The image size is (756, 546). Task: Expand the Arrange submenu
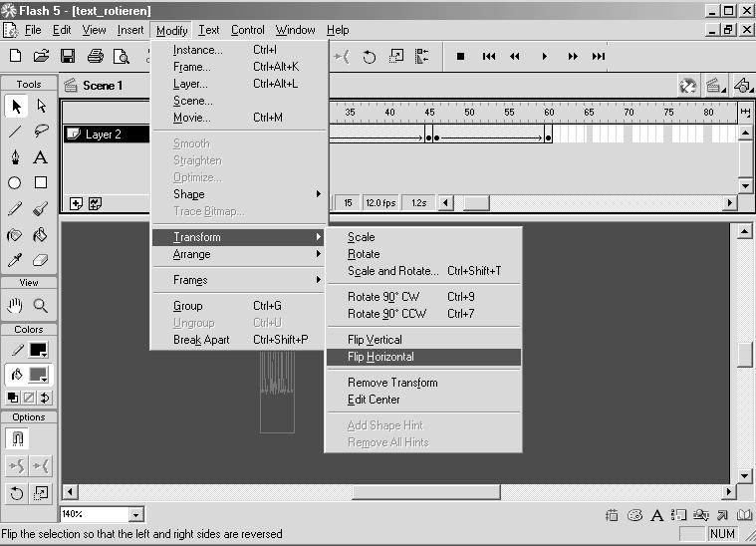click(x=238, y=254)
